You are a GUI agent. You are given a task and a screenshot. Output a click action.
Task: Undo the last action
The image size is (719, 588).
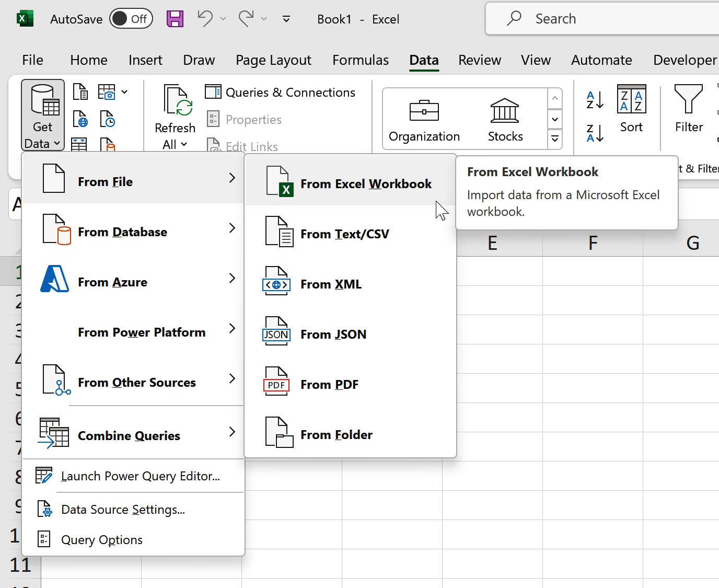click(x=205, y=19)
